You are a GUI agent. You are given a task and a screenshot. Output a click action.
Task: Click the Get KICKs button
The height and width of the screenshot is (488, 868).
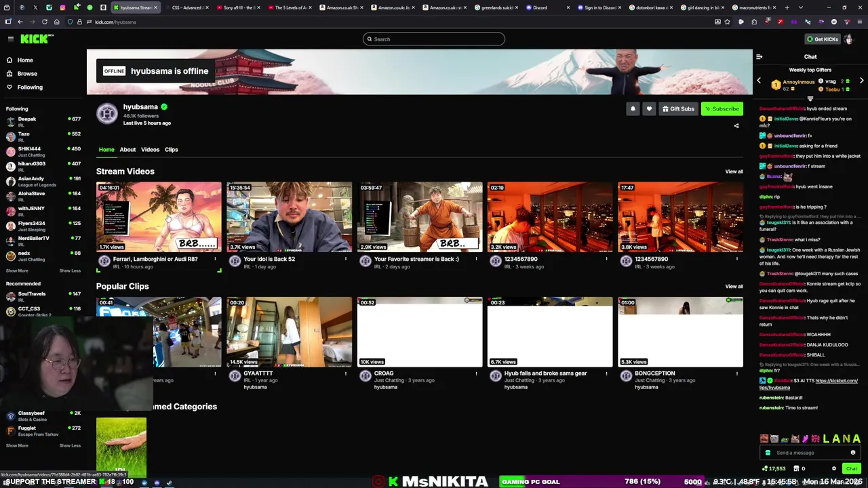823,39
